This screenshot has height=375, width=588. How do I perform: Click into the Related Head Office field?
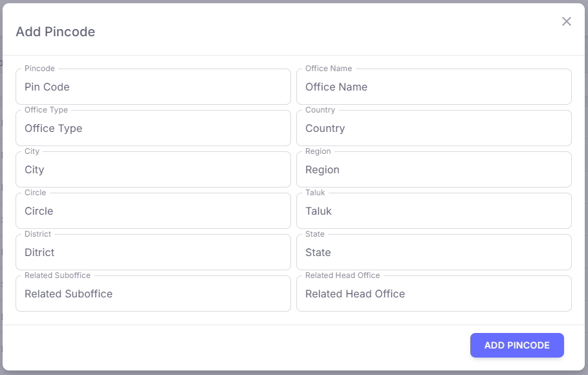click(433, 294)
